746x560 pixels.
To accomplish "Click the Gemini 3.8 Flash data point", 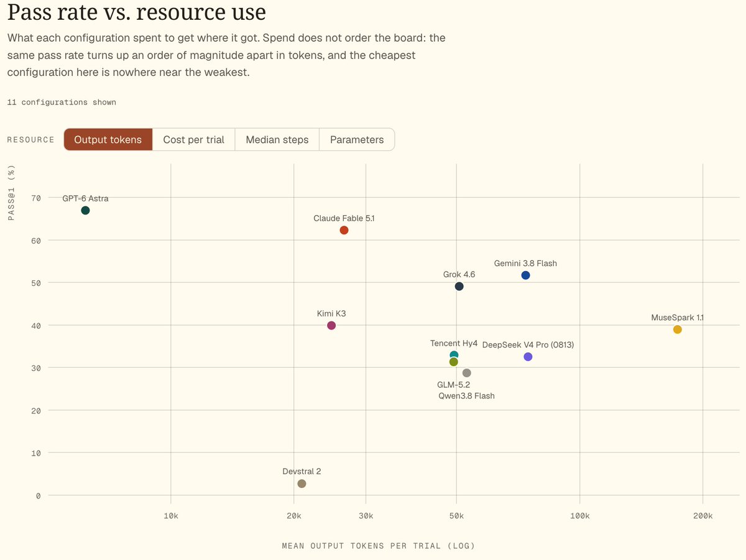I will [x=525, y=275].
